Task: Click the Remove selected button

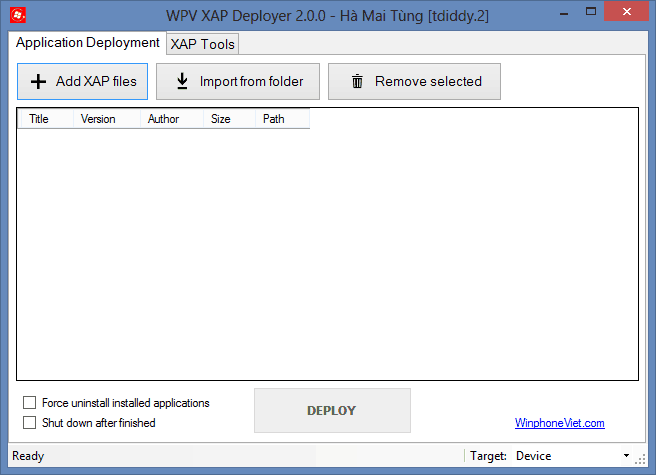Action: (x=414, y=82)
